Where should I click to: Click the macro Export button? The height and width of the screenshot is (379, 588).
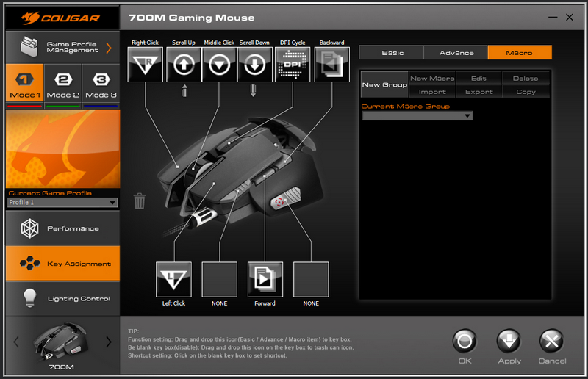coord(479,92)
